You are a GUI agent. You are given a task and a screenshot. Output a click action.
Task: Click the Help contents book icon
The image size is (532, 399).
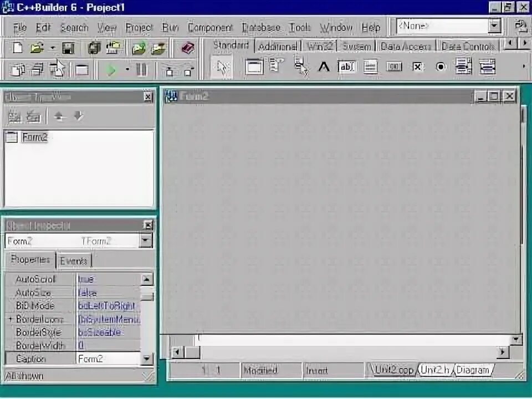pos(187,48)
